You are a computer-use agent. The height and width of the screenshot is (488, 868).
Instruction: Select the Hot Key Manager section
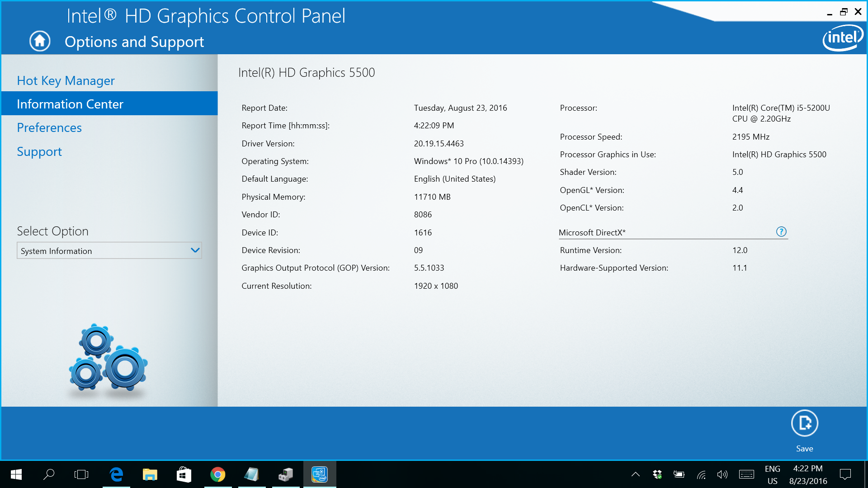click(x=66, y=80)
